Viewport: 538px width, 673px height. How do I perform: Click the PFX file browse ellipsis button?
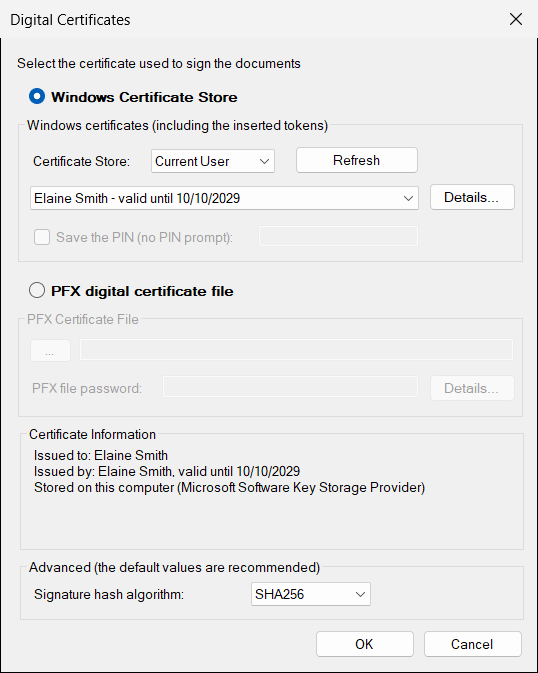point(50,350)
